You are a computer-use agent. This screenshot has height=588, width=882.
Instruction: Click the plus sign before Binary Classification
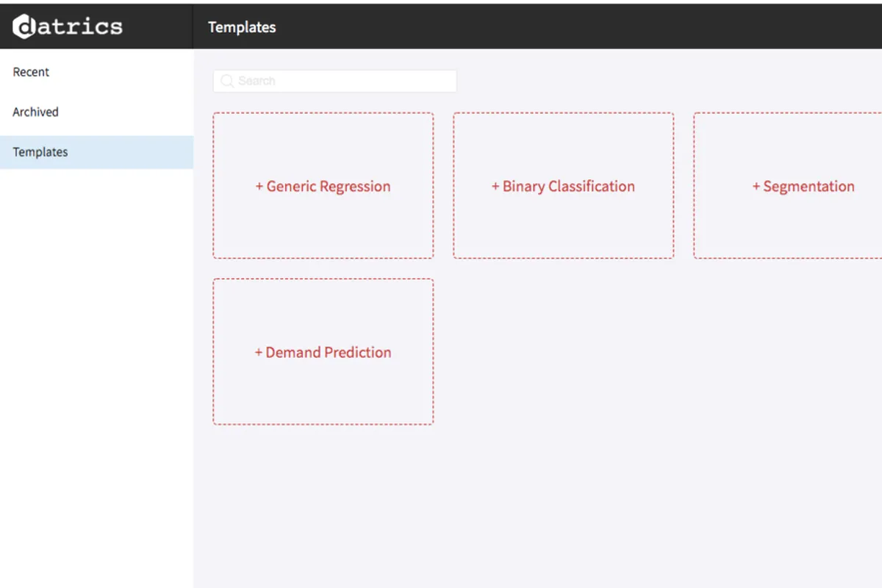(495, 187)
